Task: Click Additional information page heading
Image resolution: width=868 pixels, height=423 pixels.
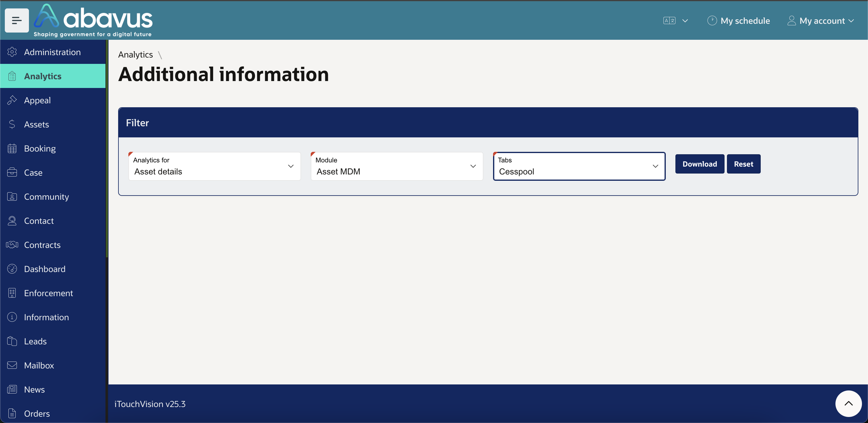Action: pos(223,74)
